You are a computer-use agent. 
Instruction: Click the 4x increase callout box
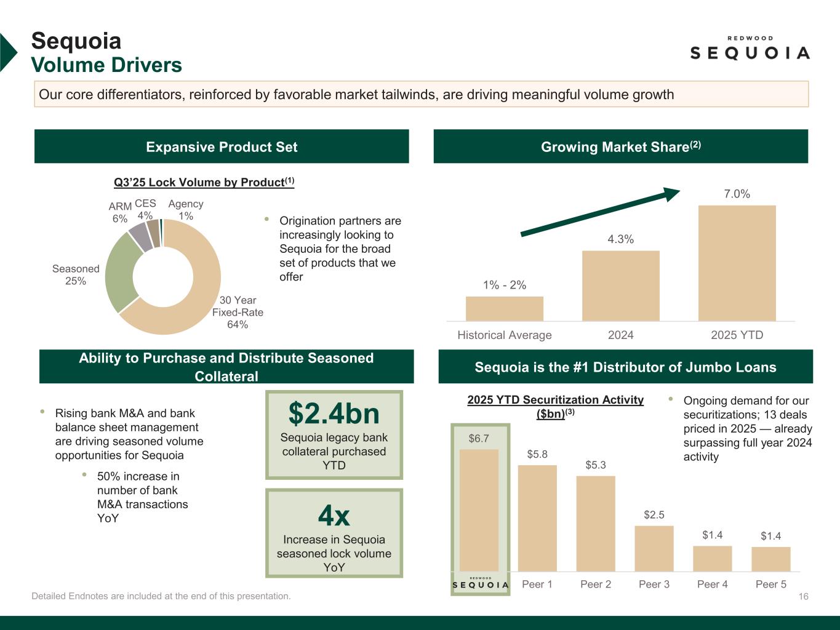coord(334,533)
